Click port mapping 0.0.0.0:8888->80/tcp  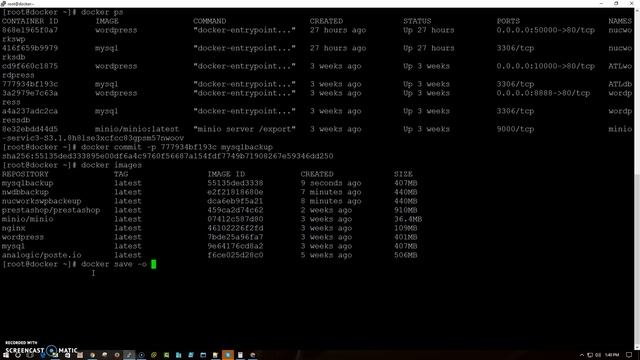[543, 93]
